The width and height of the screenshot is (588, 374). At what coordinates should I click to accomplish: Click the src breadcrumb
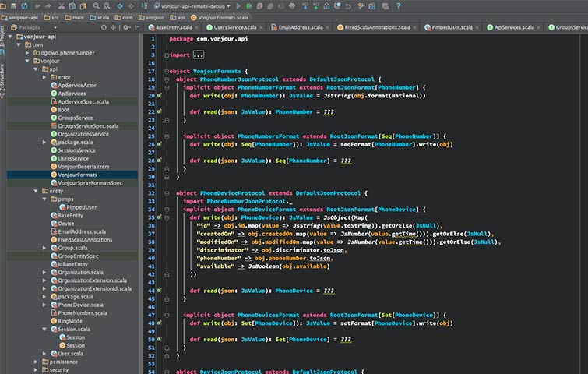51,18
